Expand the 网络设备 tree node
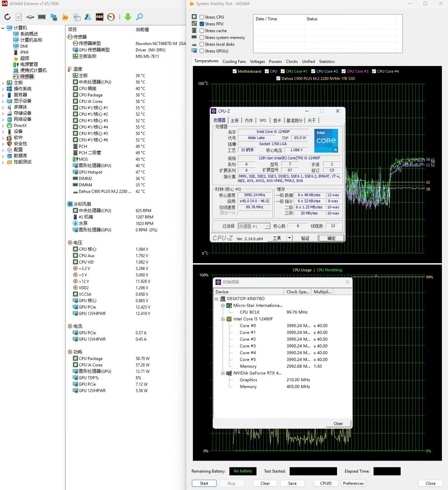448x490 pixels. (3, 119)
